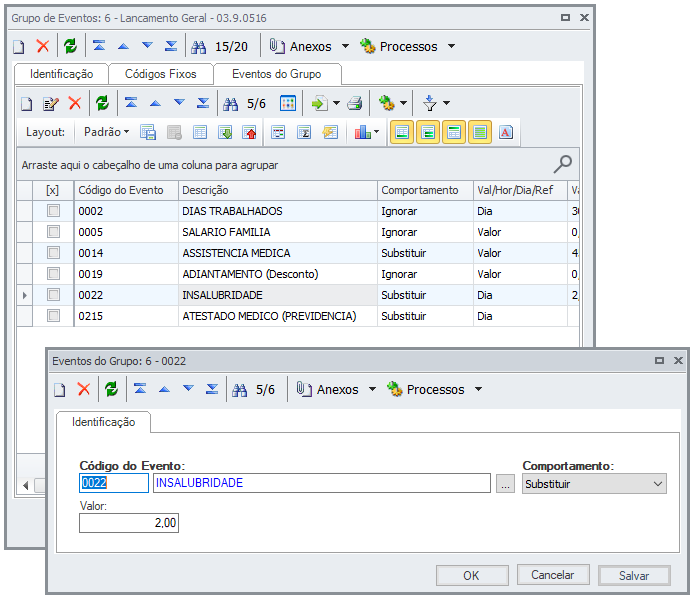Screen dimensions: 695x599
Task: Go to first record in Grupo de Eventos toolbar
Action: click(x=99, y=45)
